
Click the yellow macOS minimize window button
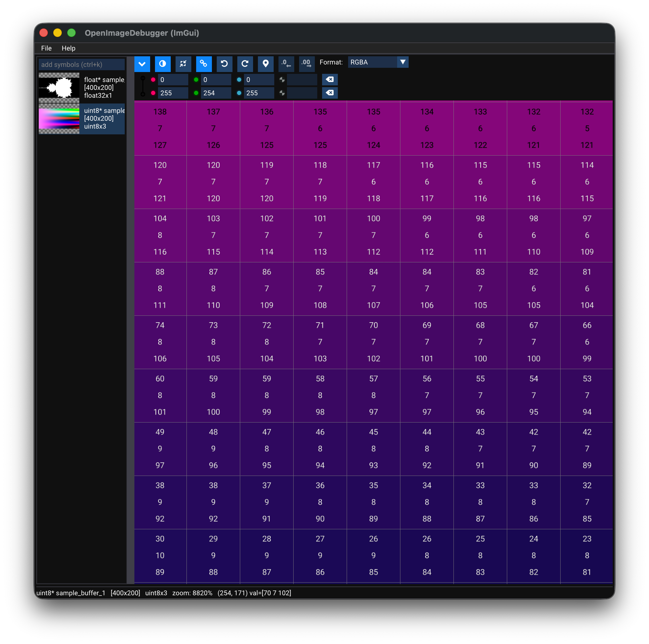pyautogui.click(x=58, y=33)
